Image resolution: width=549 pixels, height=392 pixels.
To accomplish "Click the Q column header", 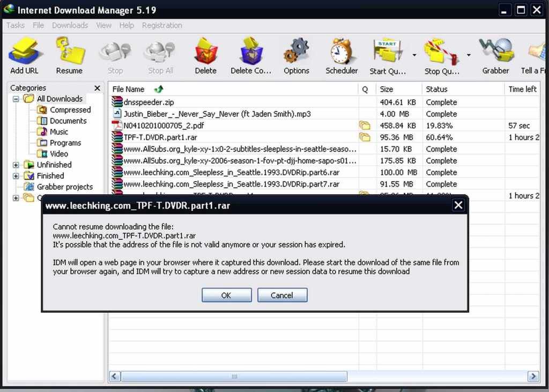I will pyautogui.click(x=367, y=89).
